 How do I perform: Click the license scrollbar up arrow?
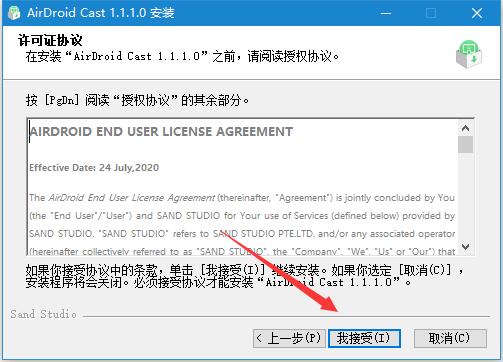click(465, 128)
